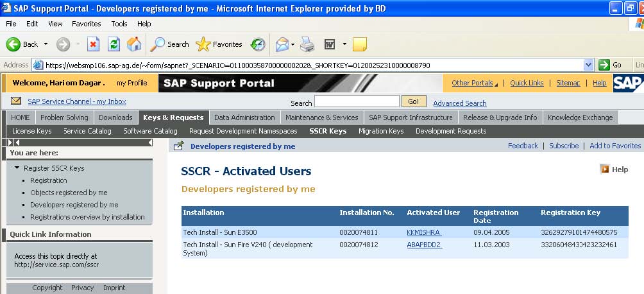Viewport: 644px width, 294px height.
Task: Refresh the page with the green arrows icon
Action: point(114,44)
